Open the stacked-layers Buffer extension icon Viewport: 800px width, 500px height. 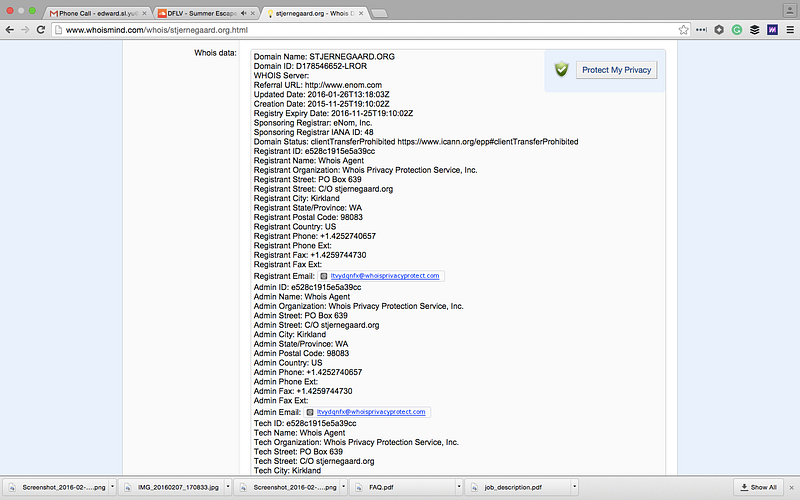[x=755, y=30]
